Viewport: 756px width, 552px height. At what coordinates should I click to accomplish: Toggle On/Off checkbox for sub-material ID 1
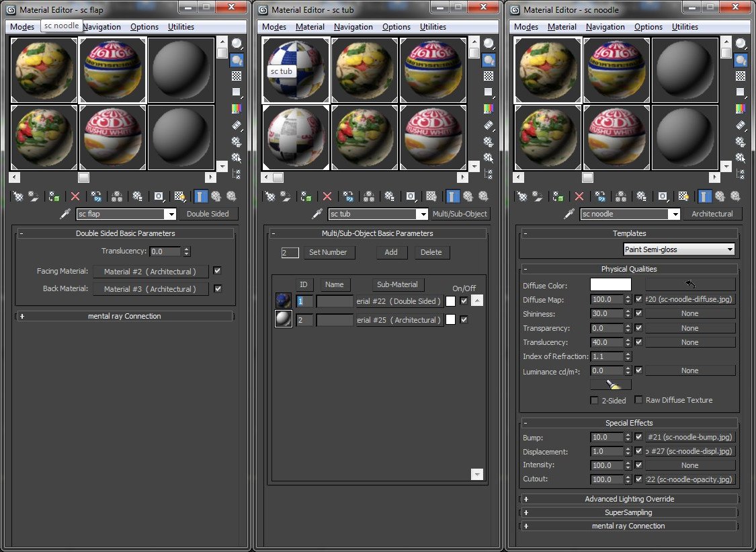[x=464, y=301]
